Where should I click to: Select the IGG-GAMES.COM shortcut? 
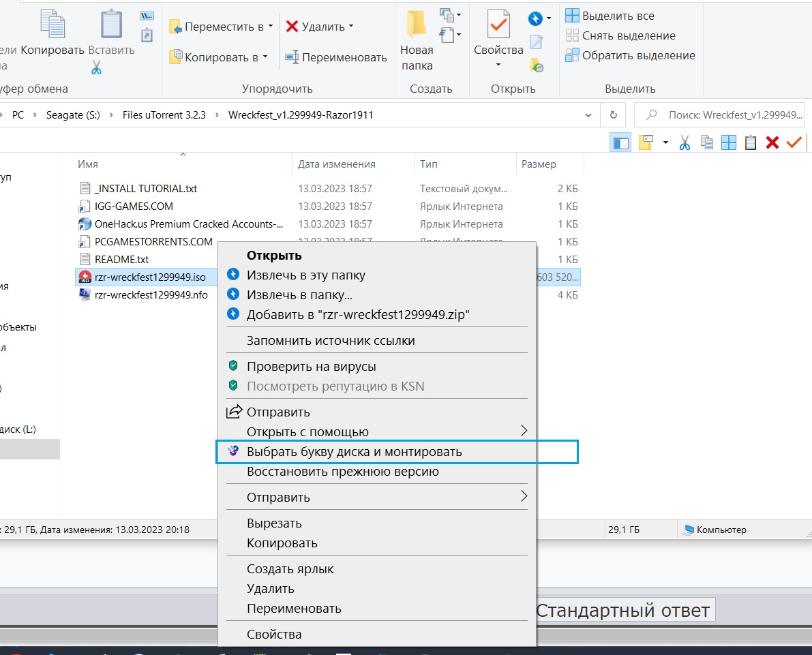click(x=134, y=206)
